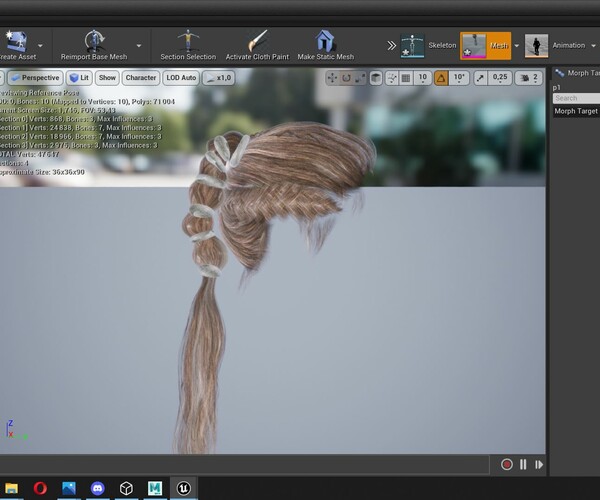
Task: Switch to the Skeleton editor mode
Action: click(x=429, y=46)
